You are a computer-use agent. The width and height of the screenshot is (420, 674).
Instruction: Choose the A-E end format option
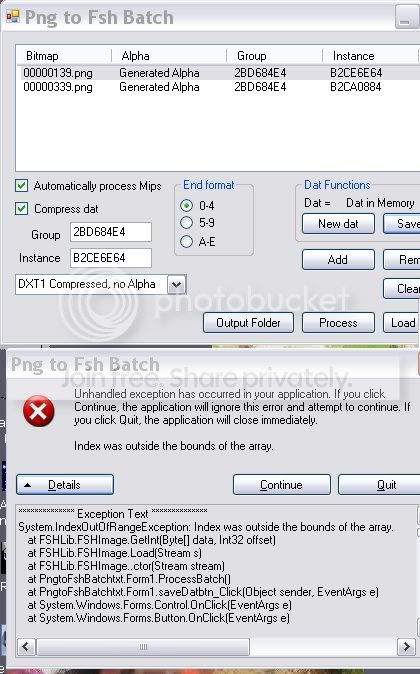pos(186,242)
